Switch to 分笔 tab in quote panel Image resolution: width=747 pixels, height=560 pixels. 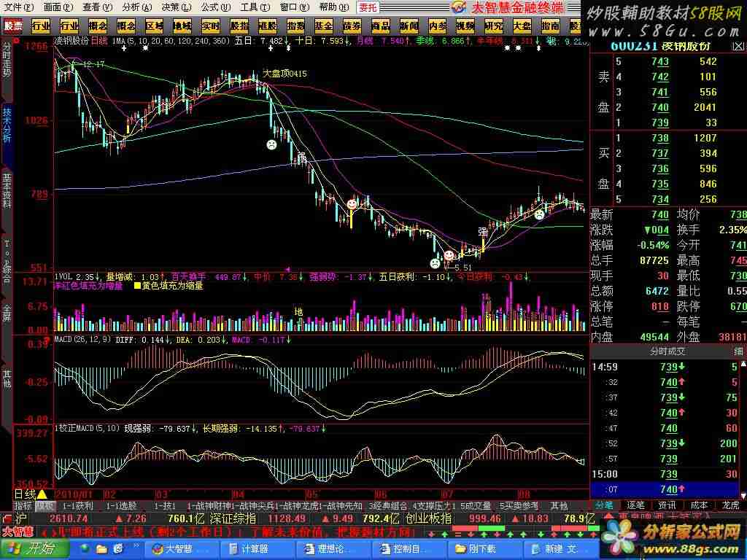(605, 505)
